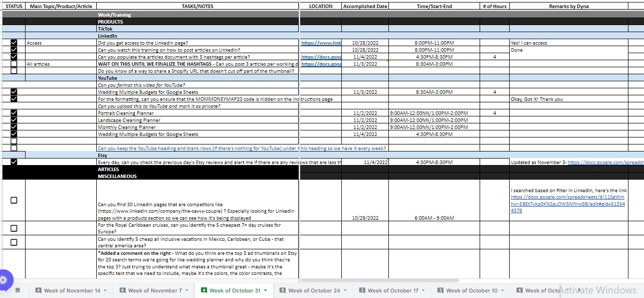The height and width of the screenshot is (298, 644).
Task: Select the Week of October 31 sheet tab
Action: click(x=235, y=290)
